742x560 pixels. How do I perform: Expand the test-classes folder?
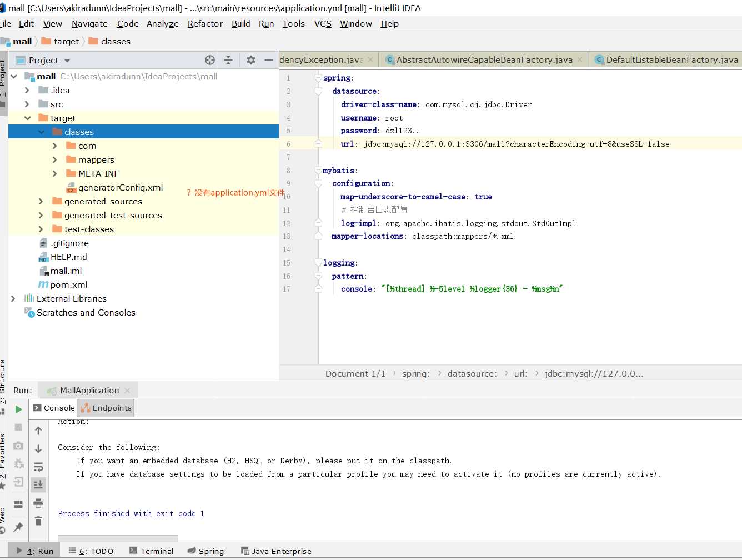(x=41, y=229)
